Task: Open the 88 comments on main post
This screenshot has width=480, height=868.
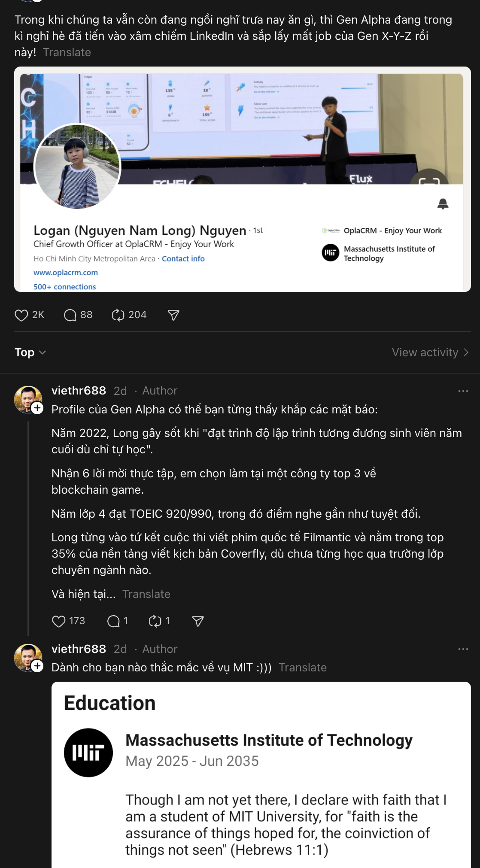Action: click(x=70, y=316)
